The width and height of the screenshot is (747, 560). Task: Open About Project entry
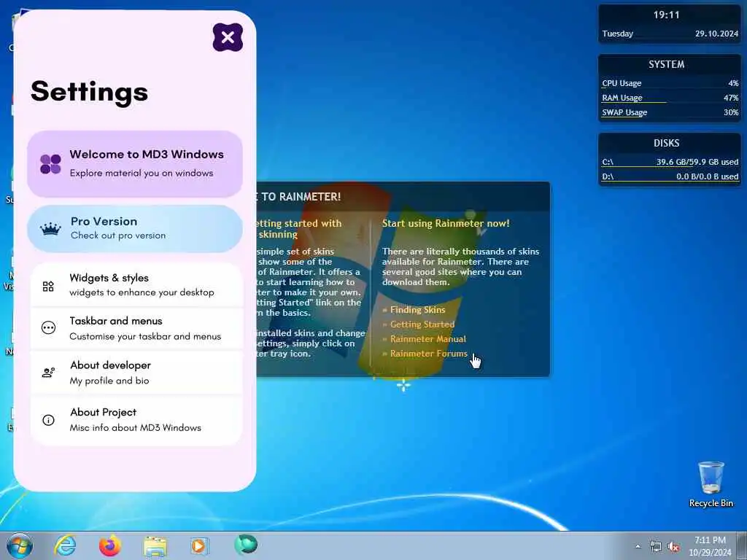point(136,420)
